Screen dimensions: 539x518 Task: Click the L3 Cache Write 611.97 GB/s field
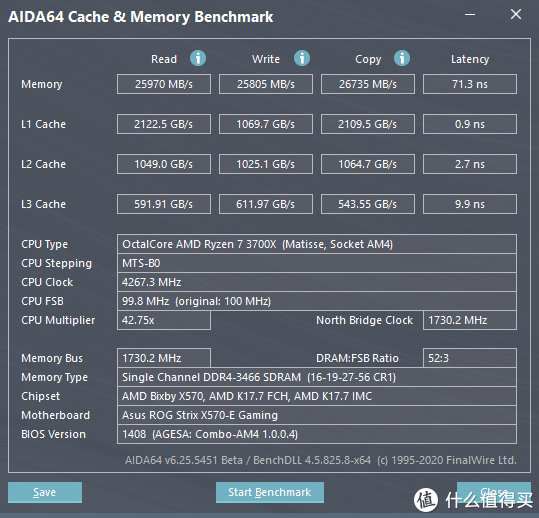point(266,204)
